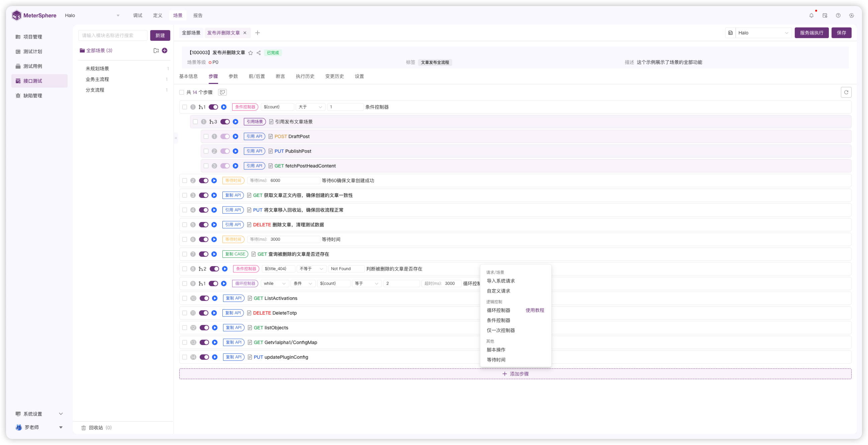Open the while loop type dropdown
The image size is (868, 445).
pos(274,284)
